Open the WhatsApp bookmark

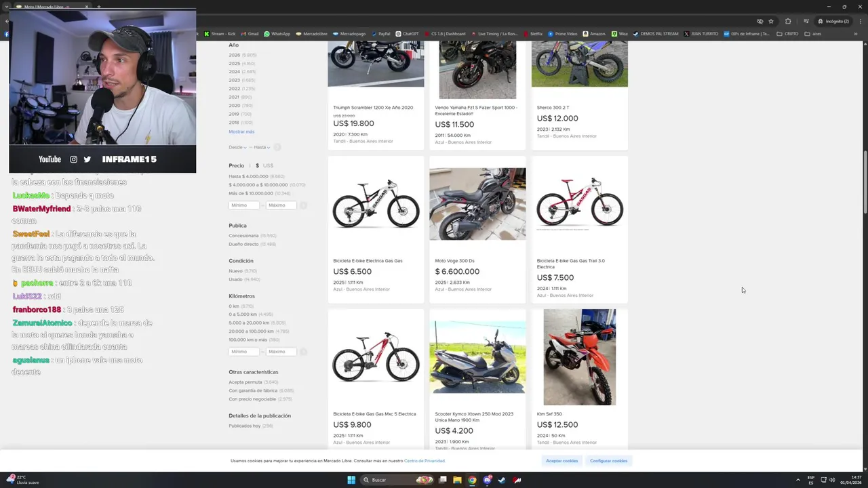(x=277, y=34)
